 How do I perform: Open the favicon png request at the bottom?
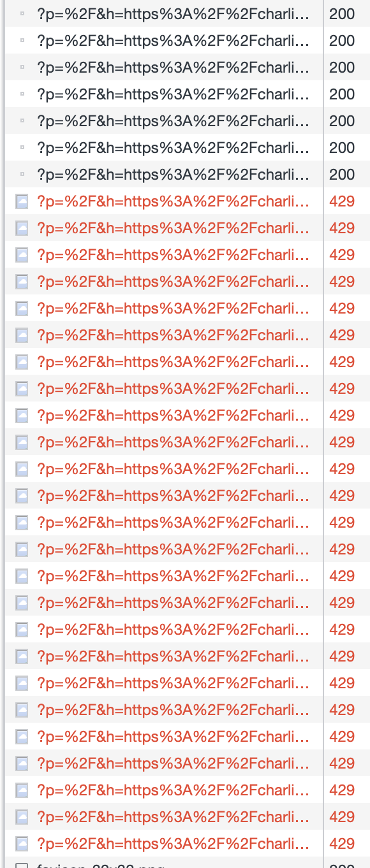click(x=101, y=865)
